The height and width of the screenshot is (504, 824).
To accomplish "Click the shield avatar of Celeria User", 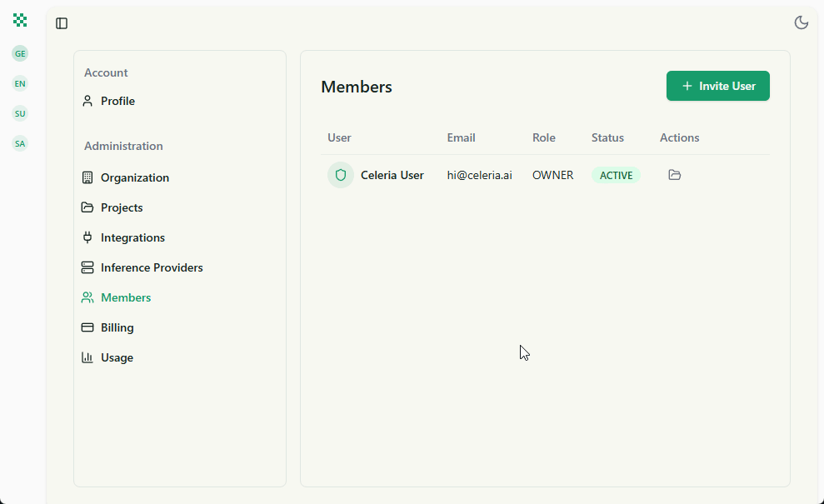I will pyautogui.click(x=341, y=175).
